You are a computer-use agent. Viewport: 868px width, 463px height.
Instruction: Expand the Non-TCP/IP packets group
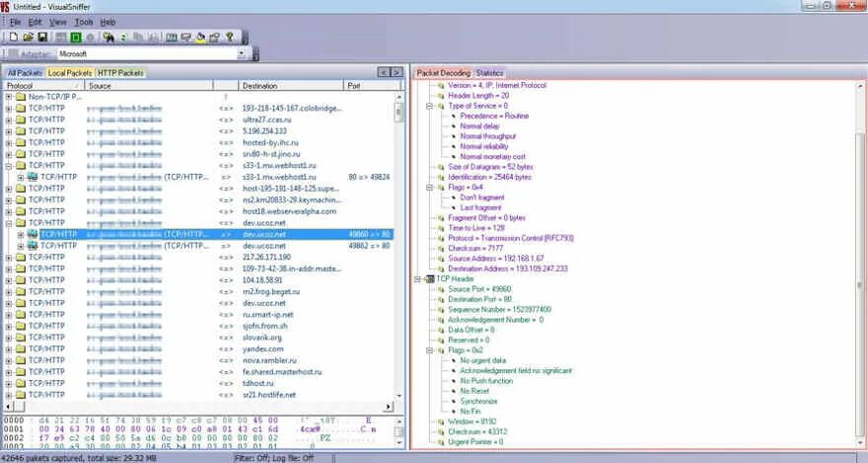pos(8,97)
